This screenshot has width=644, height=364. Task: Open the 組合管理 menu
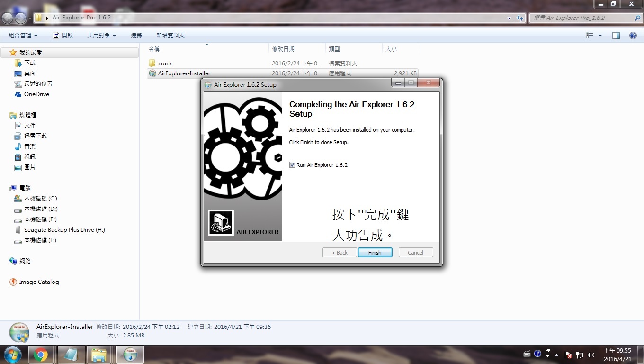tap(23, 36)
